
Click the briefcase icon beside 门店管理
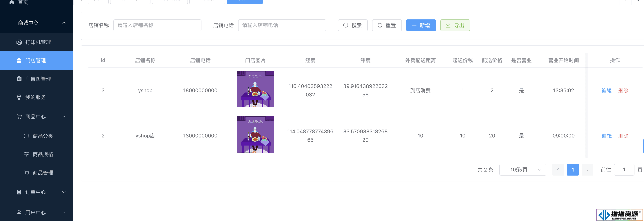click(19, 60)
